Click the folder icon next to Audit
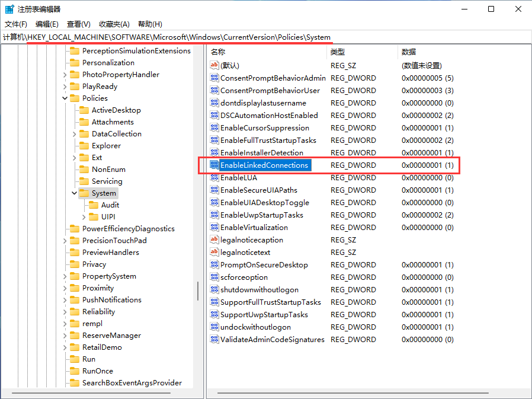This screenshot has width=532, height=399. click(x=93, y=205)
